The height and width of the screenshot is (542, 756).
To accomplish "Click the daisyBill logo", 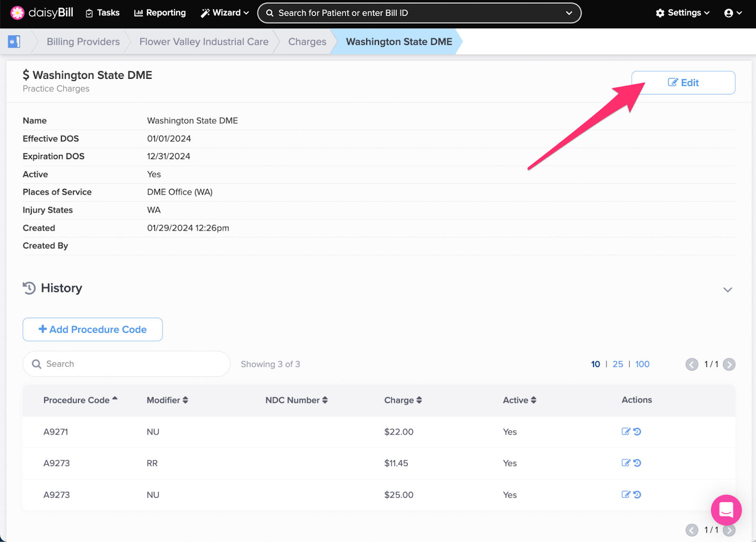I will click(x=42, y=13).
